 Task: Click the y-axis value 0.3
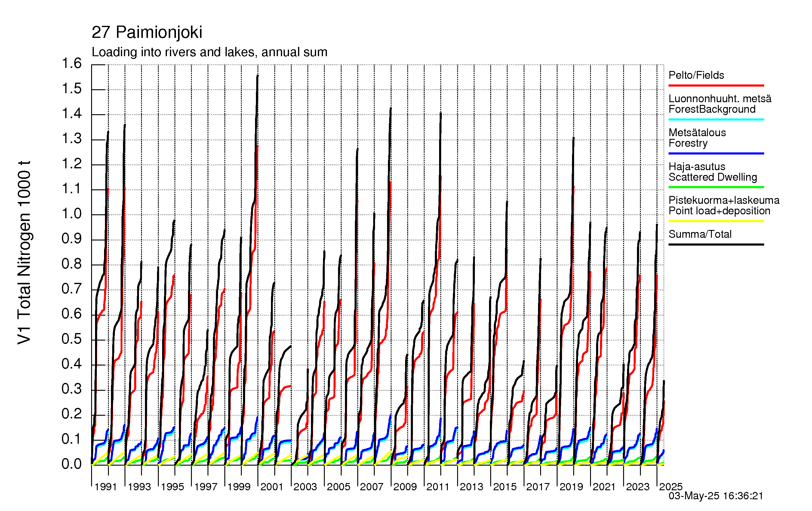[x=72, y=389]
